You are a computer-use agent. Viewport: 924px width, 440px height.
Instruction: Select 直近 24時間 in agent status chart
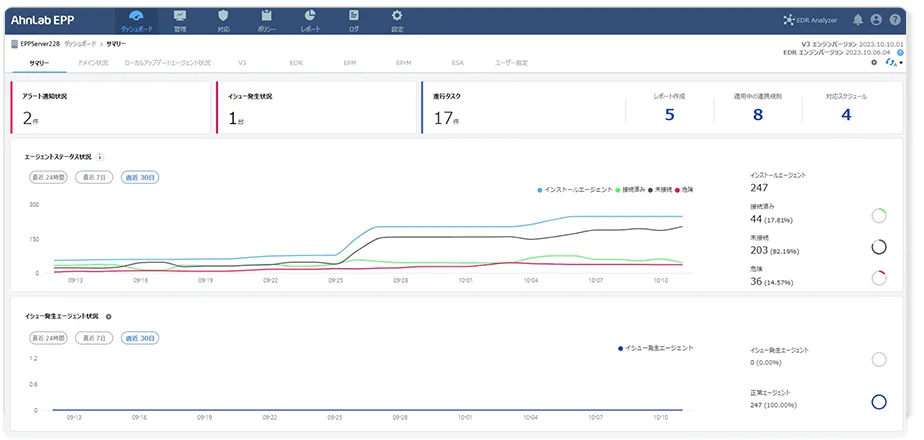pos(48,177)
